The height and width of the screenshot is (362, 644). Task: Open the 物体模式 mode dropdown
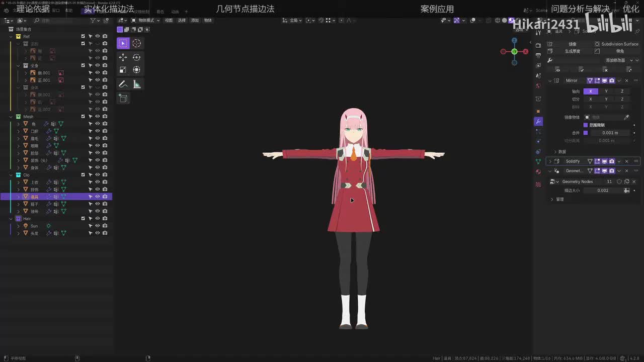(x=145, y=20)
